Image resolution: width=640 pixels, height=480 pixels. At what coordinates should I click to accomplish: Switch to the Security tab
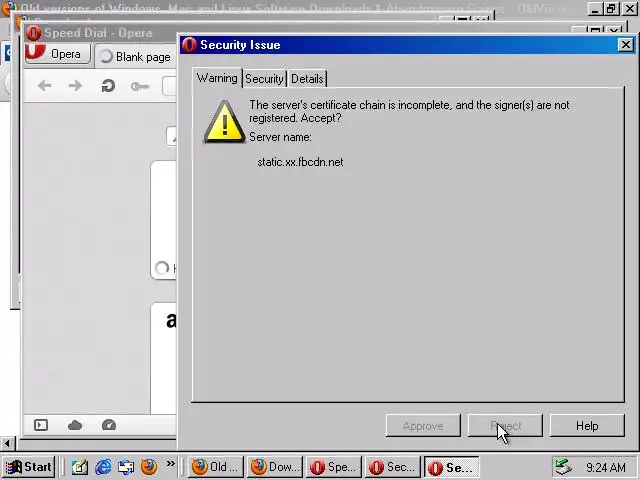(x=264, y=78)
